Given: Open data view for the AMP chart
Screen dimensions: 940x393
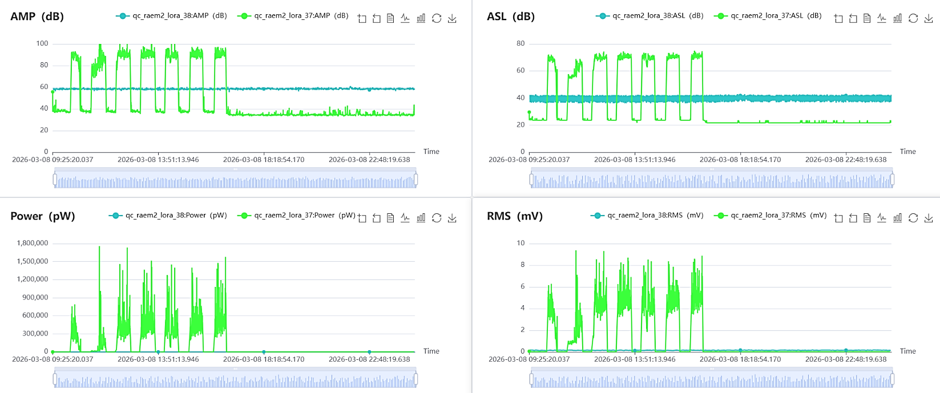Looking at the screenshot, I should tap(391, 19).
